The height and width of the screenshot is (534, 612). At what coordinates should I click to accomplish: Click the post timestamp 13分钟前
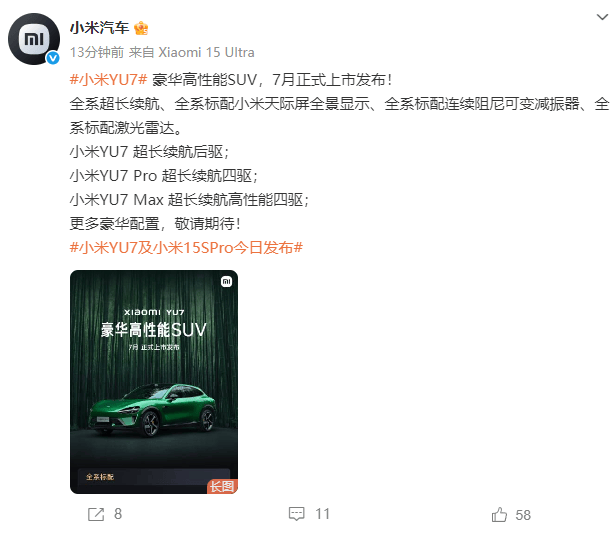tap(97, 52)
